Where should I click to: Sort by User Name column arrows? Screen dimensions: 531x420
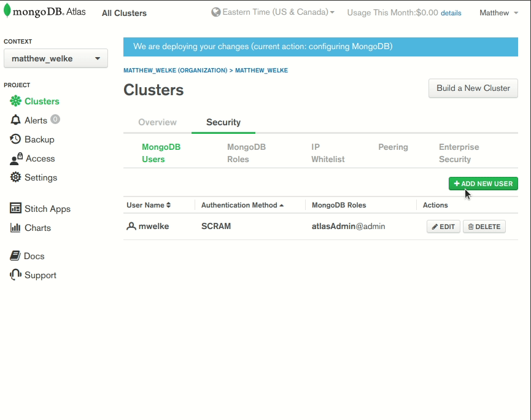pyautogui.click(x=168, y=205)
